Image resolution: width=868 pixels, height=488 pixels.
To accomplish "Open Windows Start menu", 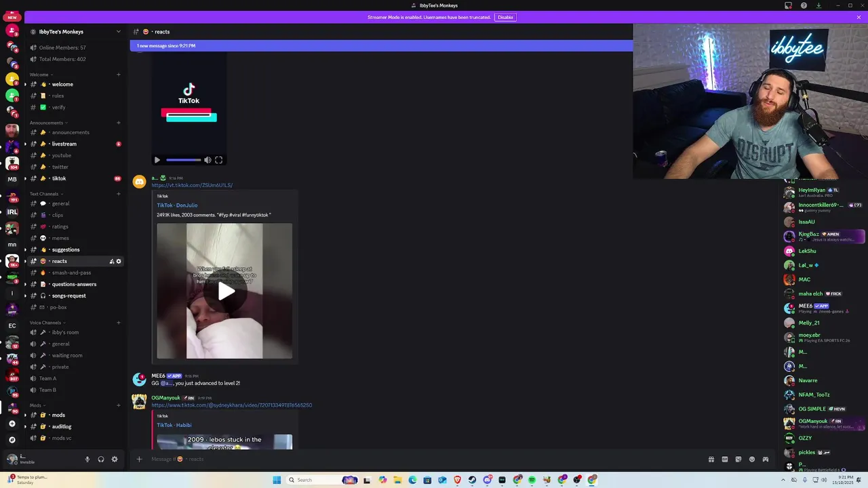I will [277, 480].
